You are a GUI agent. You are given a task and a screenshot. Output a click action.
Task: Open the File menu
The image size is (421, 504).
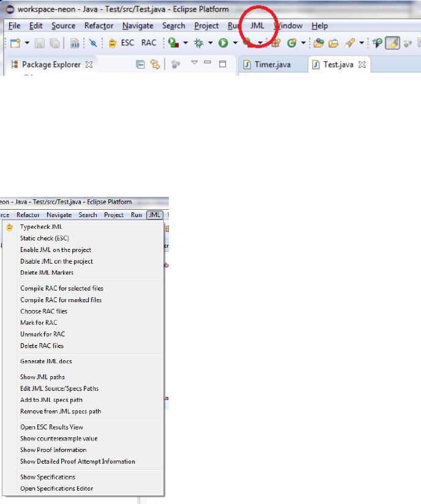click(15, 26)
